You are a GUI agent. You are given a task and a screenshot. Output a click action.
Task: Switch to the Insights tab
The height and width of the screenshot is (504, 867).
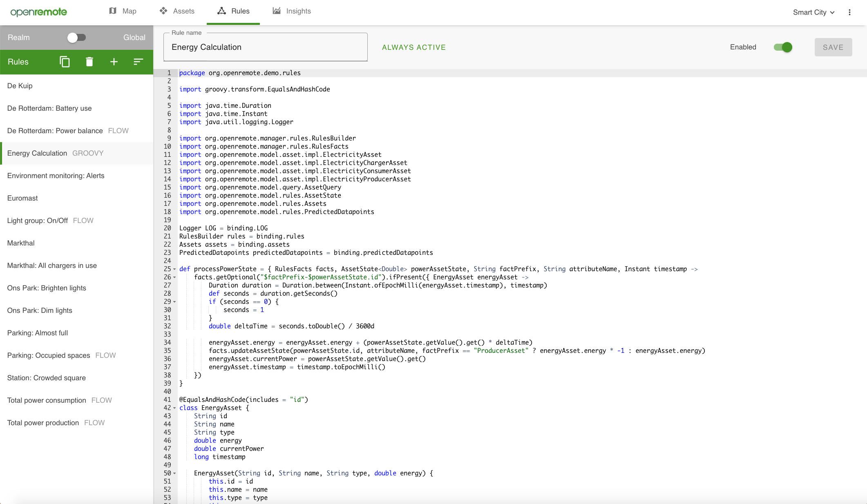coord(292,11)
